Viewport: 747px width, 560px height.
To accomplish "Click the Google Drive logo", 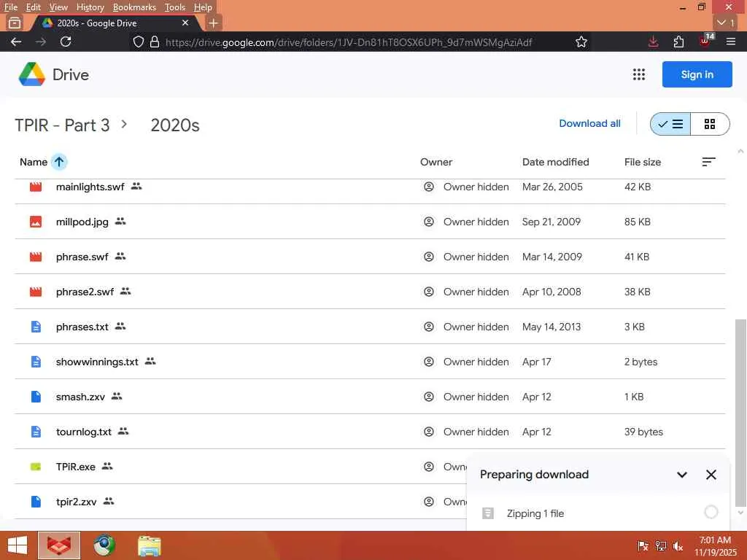I will (x=31, y=74).
